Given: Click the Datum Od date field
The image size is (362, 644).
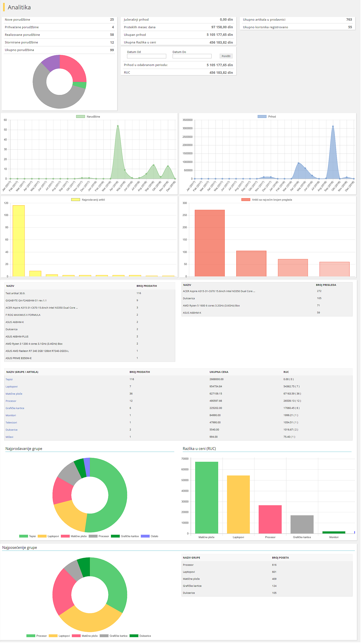Looking at the screenshot, I should coord(147,56).
